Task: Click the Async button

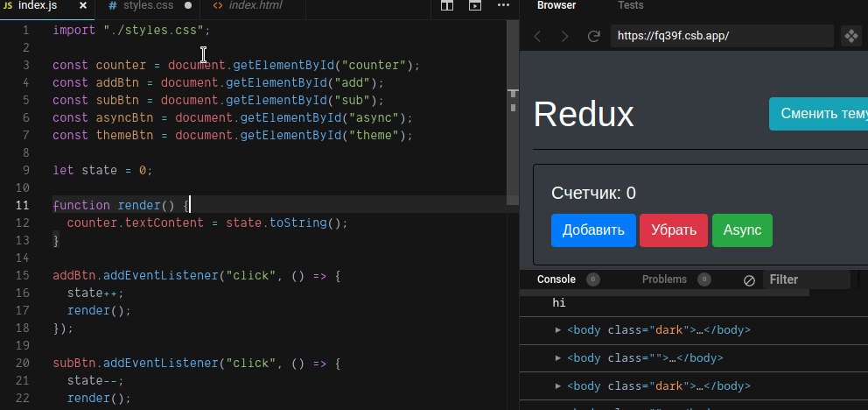Action: (742, 230)
